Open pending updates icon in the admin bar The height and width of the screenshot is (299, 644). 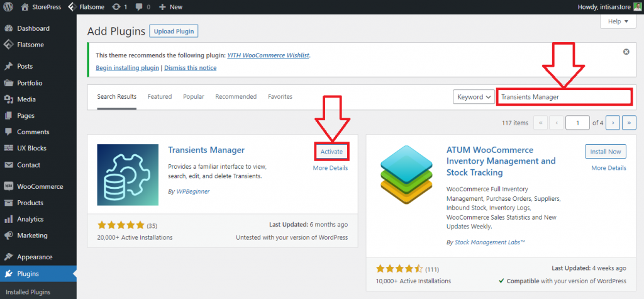(x=119, y=7)
